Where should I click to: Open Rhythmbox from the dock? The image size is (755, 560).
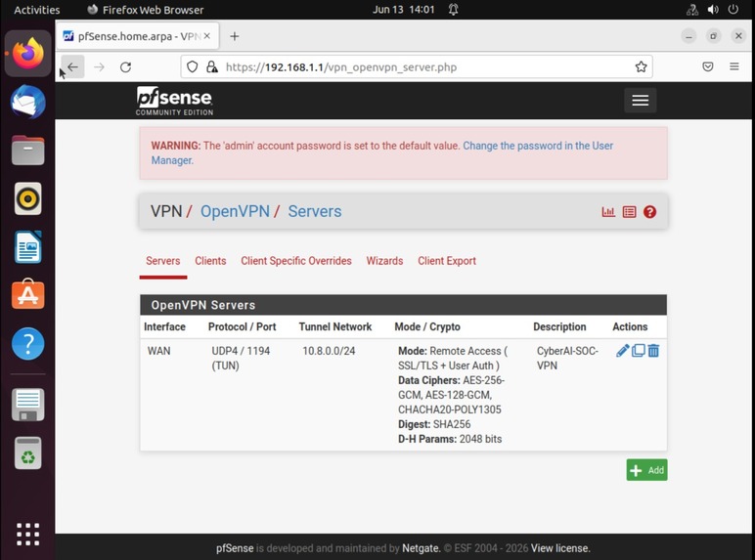click(28, 198)
